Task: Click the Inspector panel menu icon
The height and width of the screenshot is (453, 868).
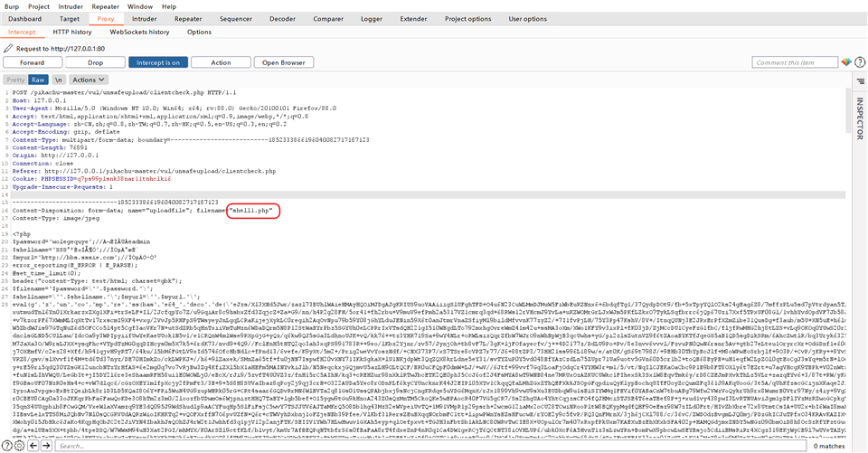Action: (860, 81)
